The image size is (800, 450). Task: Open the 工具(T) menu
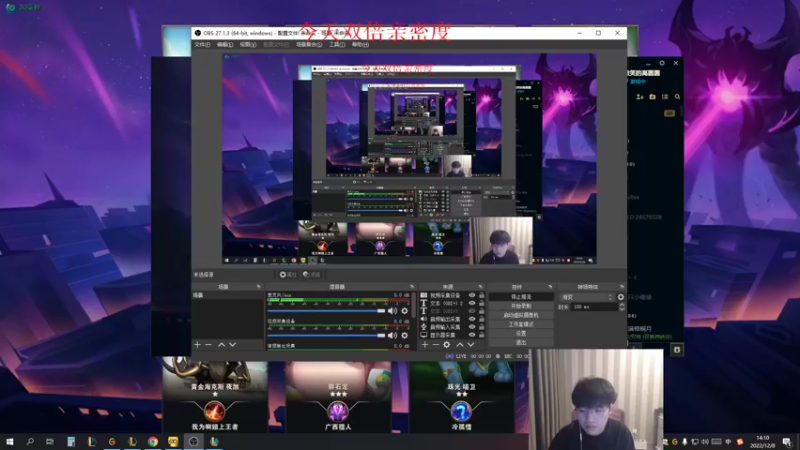[337, 44]
